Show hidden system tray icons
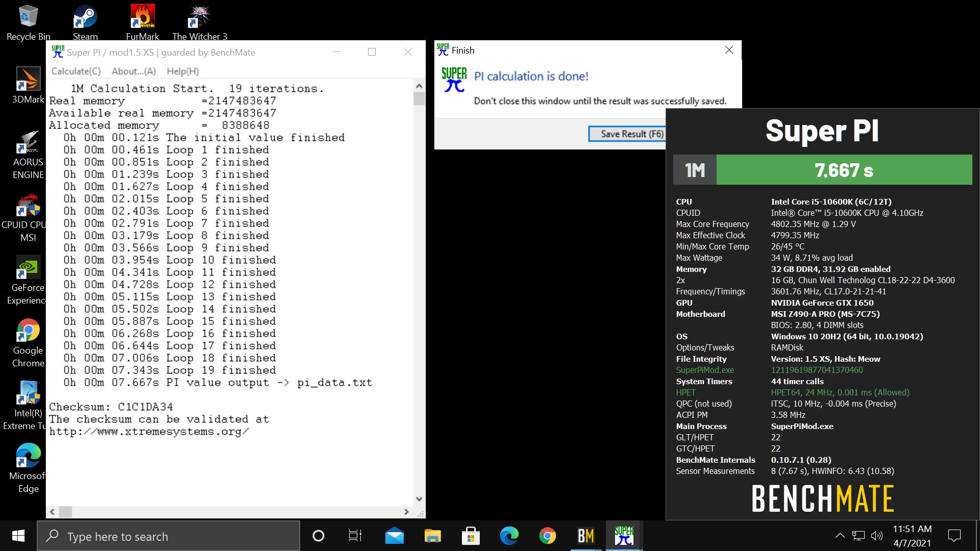Viewport: 980px width, 551px height. tap(840, 536)
